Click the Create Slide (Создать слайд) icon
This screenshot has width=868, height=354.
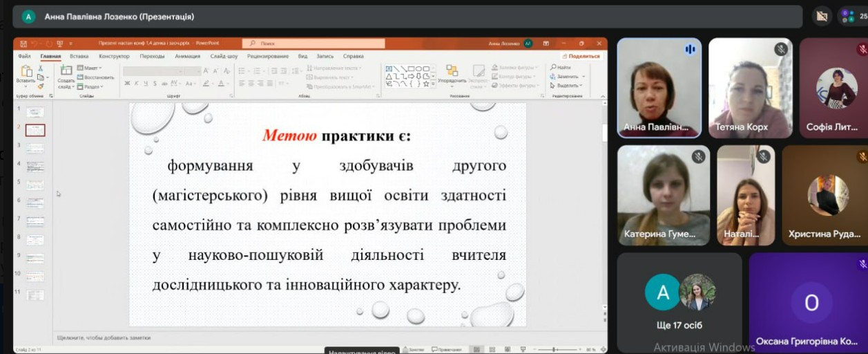[x=66, y=71]
